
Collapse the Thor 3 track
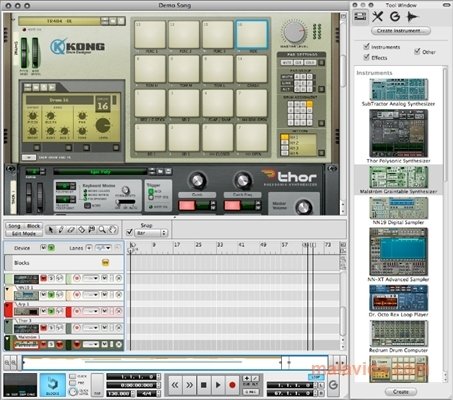7,322
